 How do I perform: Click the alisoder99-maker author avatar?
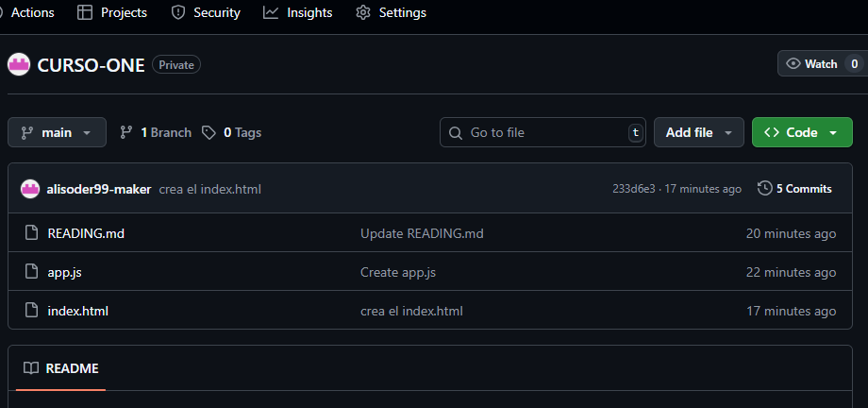pos(30,189)
